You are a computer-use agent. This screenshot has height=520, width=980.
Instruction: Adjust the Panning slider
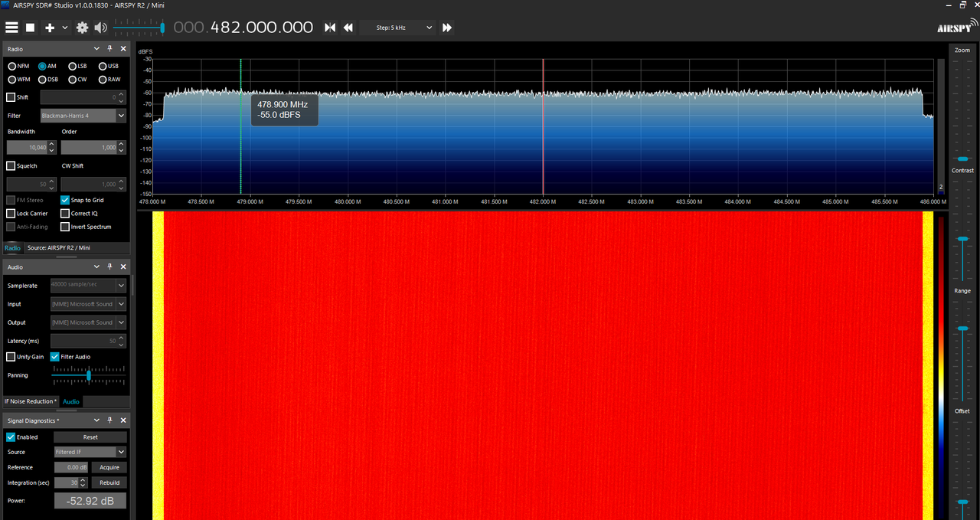pos(88,375)
